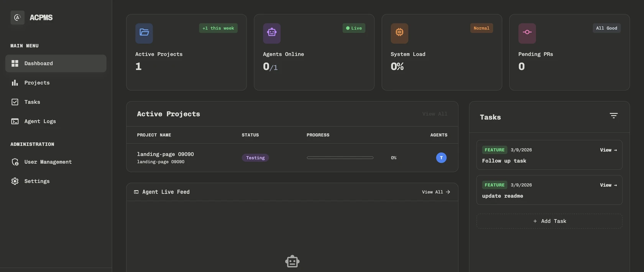The image size is (644, 272).
Task: Click the Agent Live Feed terminal icon
Action: (x=136, y=192)
